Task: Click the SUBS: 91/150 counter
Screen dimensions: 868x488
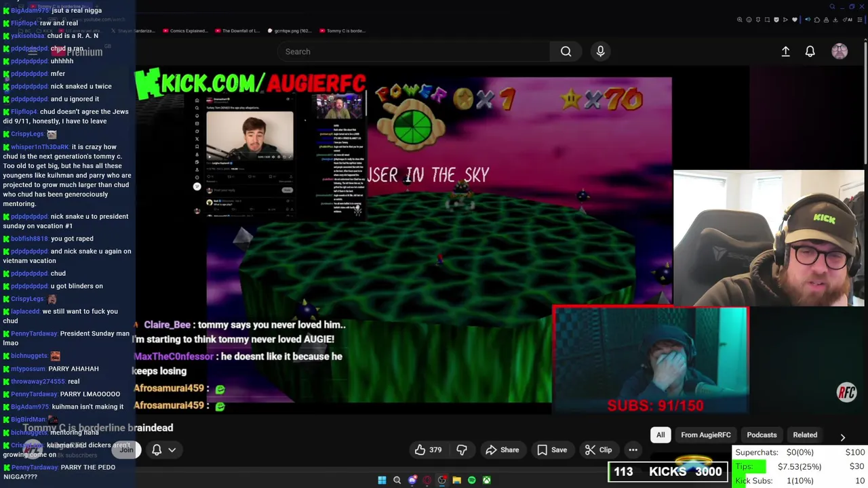Action: coord(655,405)
